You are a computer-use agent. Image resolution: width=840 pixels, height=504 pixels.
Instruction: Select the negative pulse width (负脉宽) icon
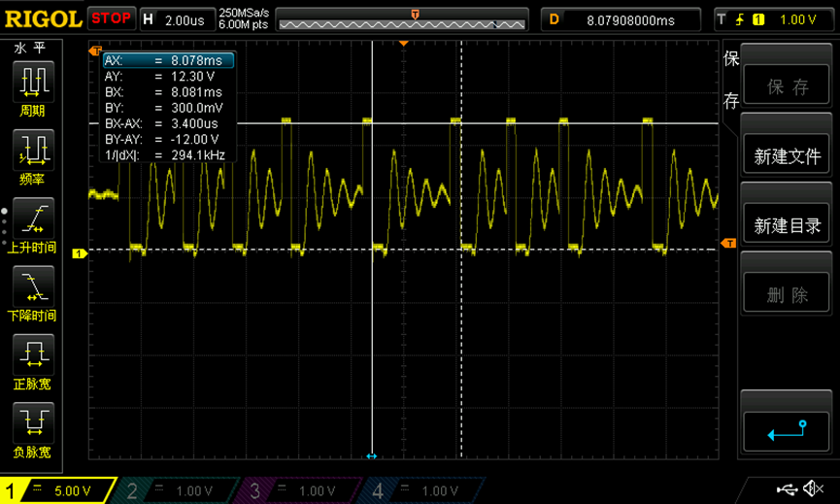33,423
